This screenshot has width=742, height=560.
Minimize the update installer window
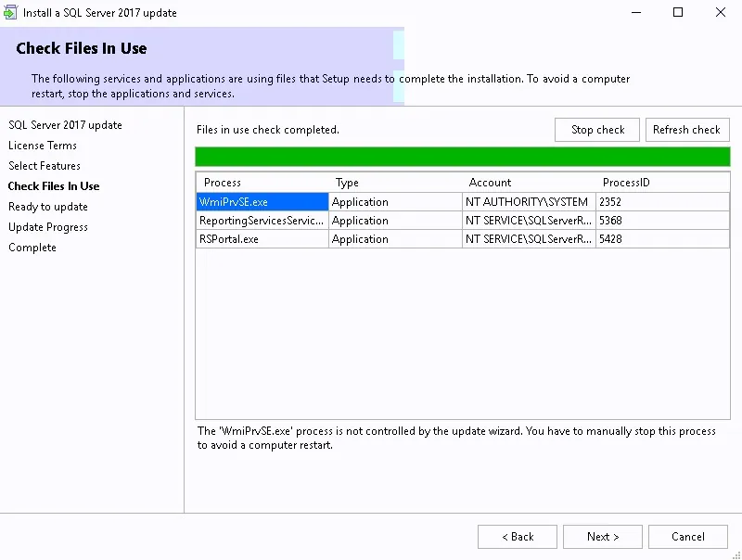pyautogui.click(x=636, y=12)
